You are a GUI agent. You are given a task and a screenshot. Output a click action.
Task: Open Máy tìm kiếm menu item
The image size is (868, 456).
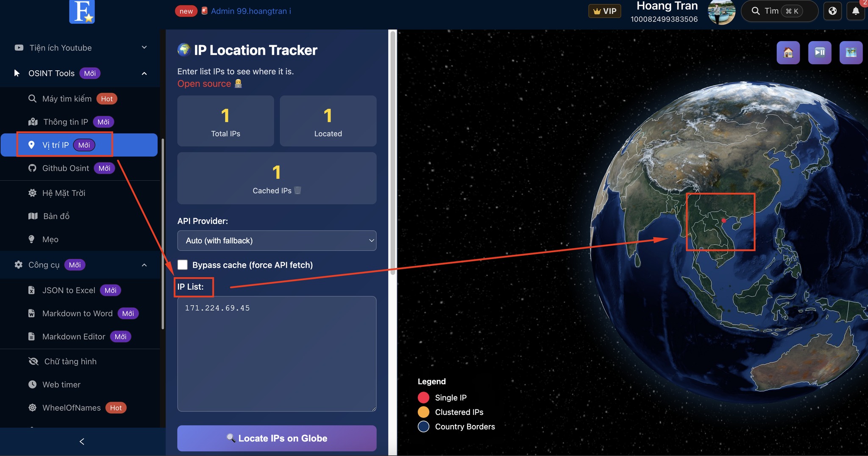coord(80,99)
